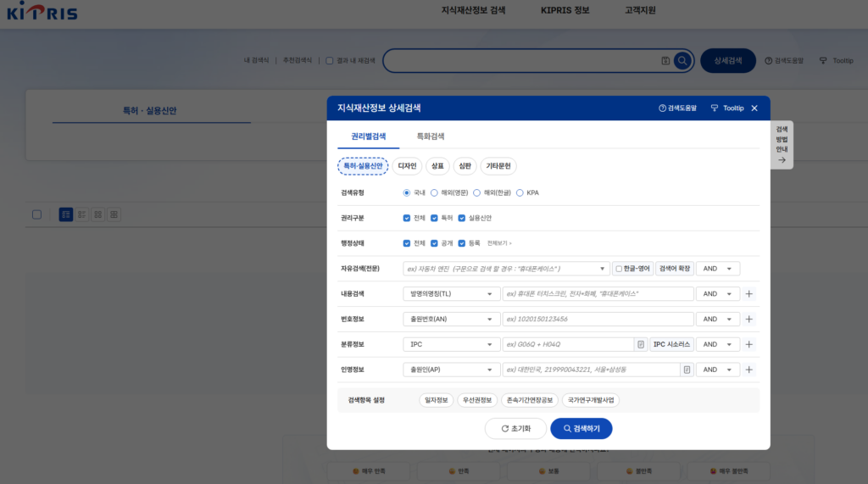Click the 초기화 reset button
Screen dimensions: 868x484
pyautogui.click(x=515, y=429)
